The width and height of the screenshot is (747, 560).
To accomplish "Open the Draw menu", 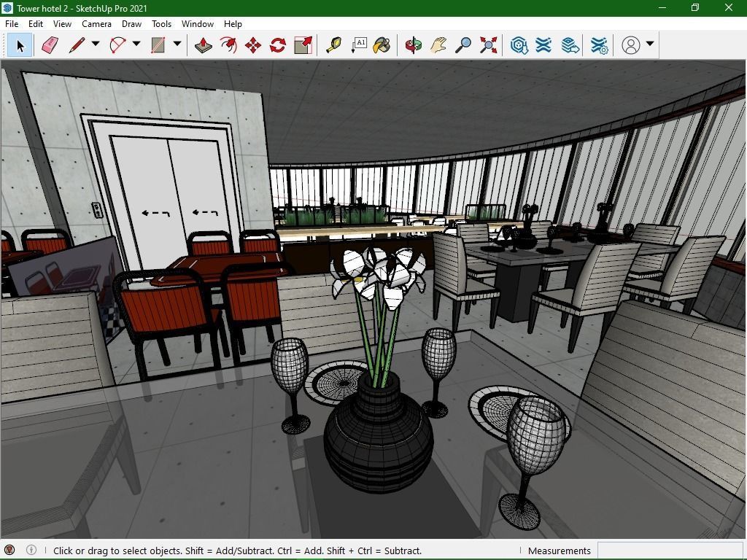I will [x=131, y=24].
